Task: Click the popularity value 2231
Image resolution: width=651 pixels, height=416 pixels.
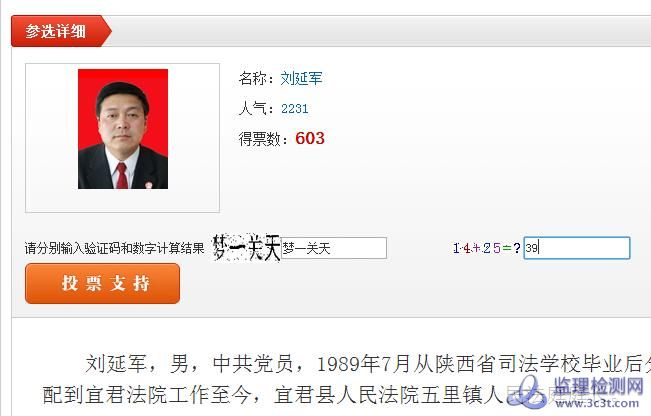Action: coord(294,109)
